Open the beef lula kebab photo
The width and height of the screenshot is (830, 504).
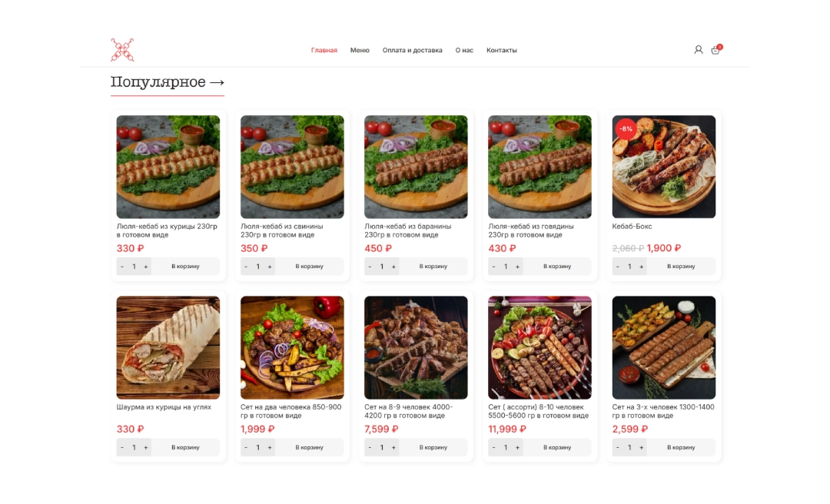pos(539,167)
